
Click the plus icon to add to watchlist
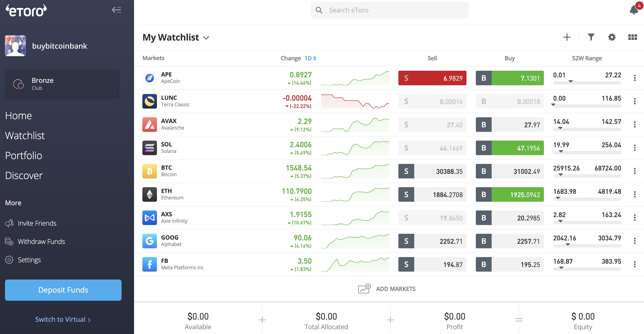click(567, 37)
